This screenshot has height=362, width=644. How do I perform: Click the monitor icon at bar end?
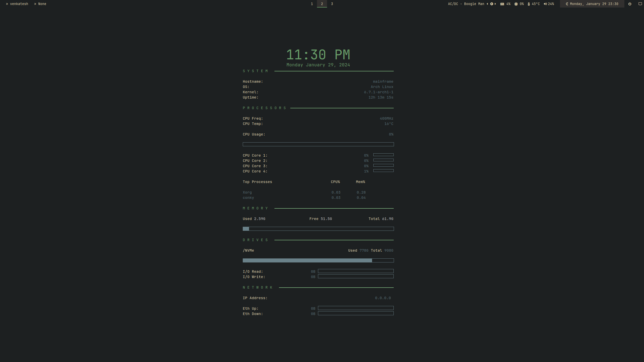640,4
